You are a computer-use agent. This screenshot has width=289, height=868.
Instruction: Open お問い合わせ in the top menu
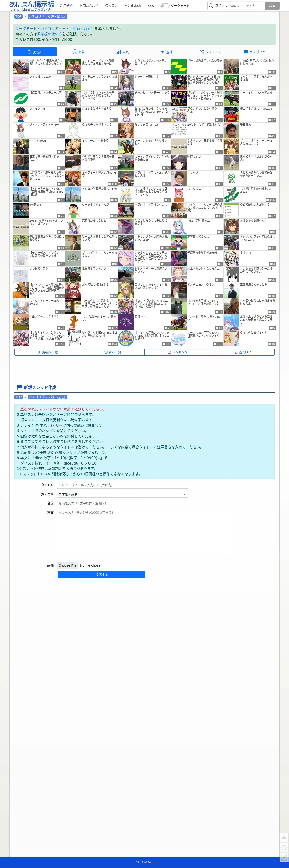pos(89,6)
